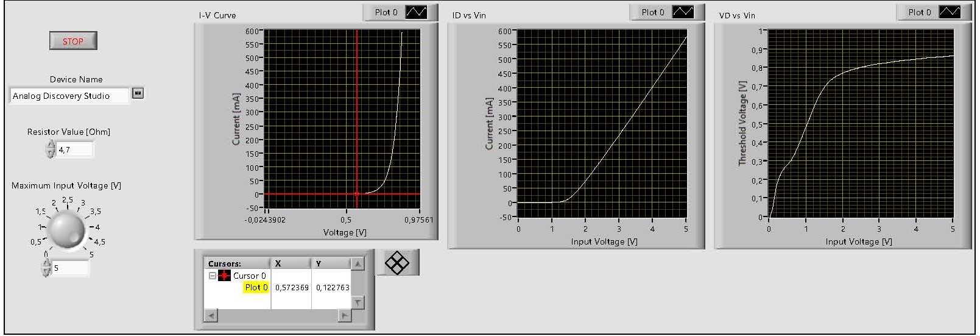Click the I-V graph x-axis minimum -0,0243902
Screen dimensions: 980x336
pyautogui.click(x=265, y=220)
